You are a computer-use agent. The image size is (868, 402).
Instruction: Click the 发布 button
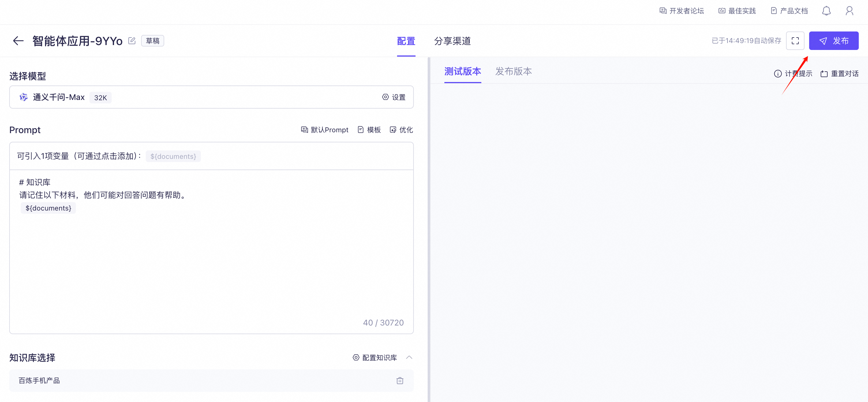(x=834, y=41)
